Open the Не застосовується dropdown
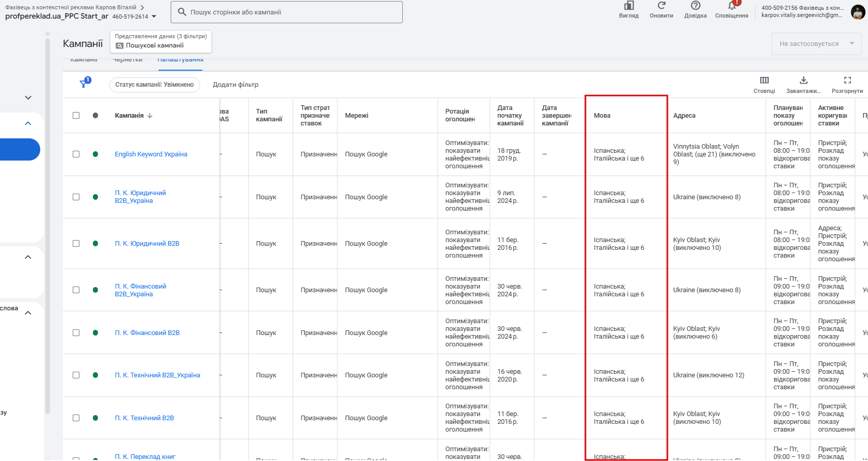868x461 pixels. pos(816,43)
